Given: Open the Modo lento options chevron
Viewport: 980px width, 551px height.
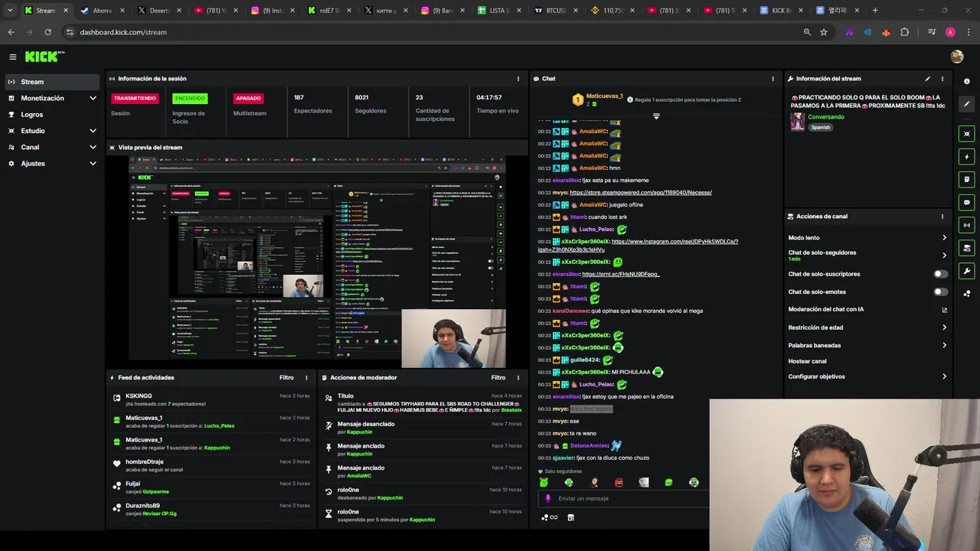Looking at the screenshot, I should 944,238.
